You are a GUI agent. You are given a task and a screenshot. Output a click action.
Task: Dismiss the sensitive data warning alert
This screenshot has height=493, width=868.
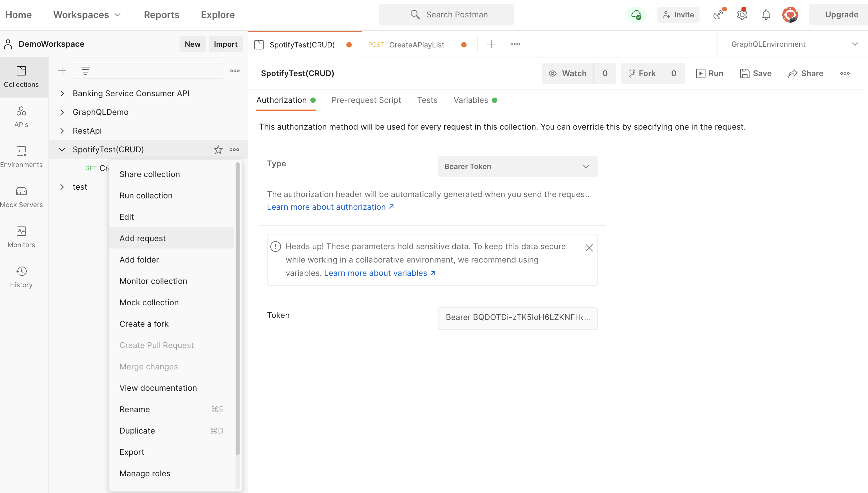tap(589, 248)
